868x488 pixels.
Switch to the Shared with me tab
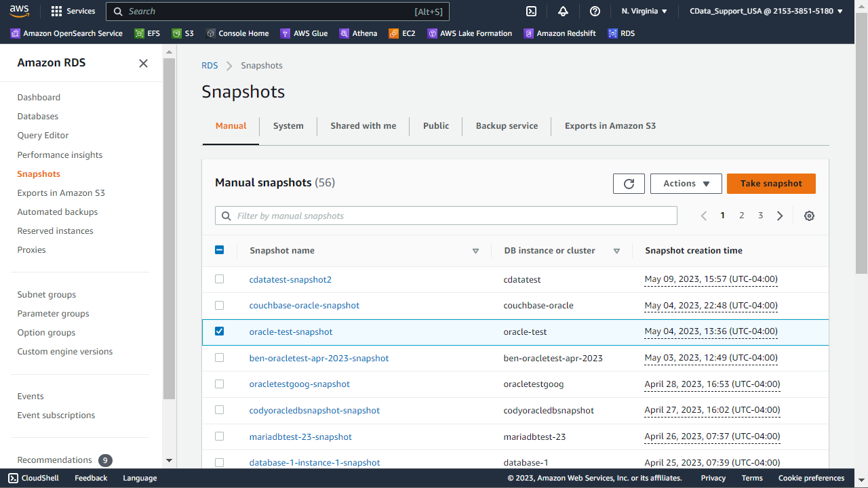pyautogui.click(x=363, y=126)
